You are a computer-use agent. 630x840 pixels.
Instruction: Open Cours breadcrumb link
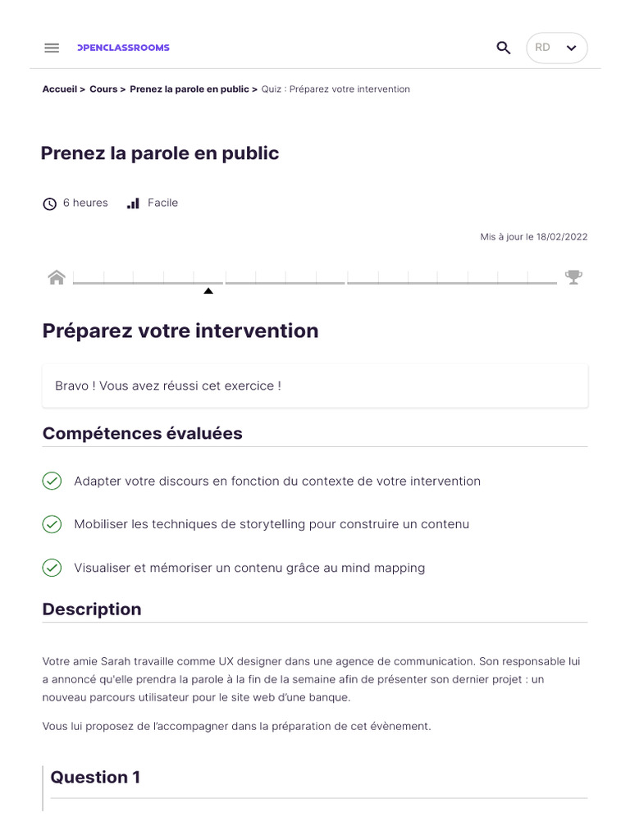tap(103, 89)
